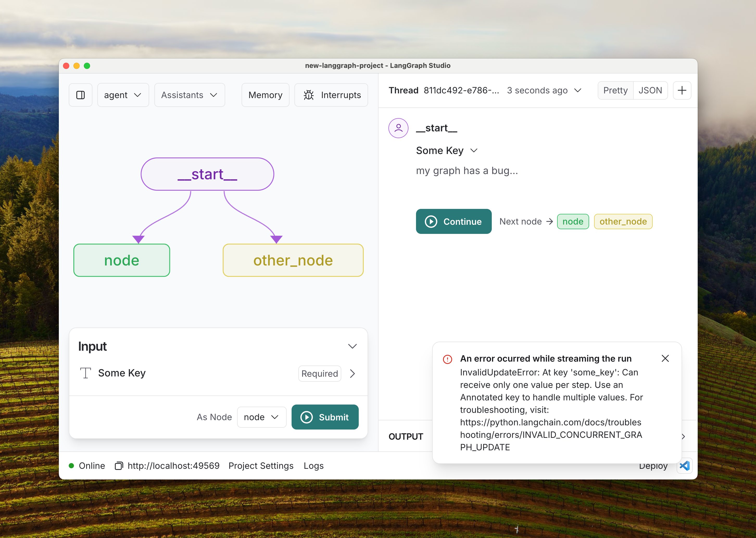
Task: Switch output view to Pretty
Action: pyautogui.click(x=615, y=91)
